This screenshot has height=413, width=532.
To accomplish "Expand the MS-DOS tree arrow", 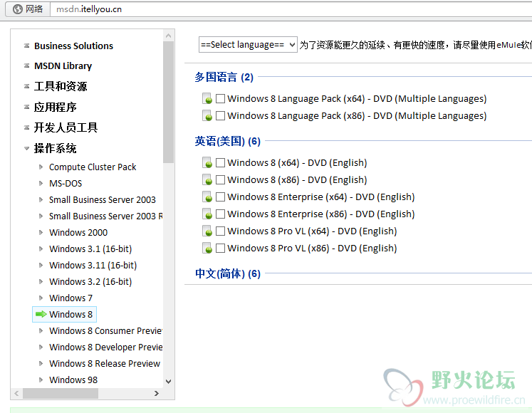I will [41, 183].
